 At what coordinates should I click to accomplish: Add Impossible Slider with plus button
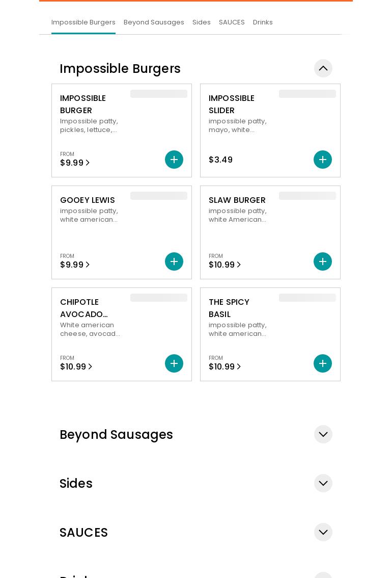[x=323, y=160]
